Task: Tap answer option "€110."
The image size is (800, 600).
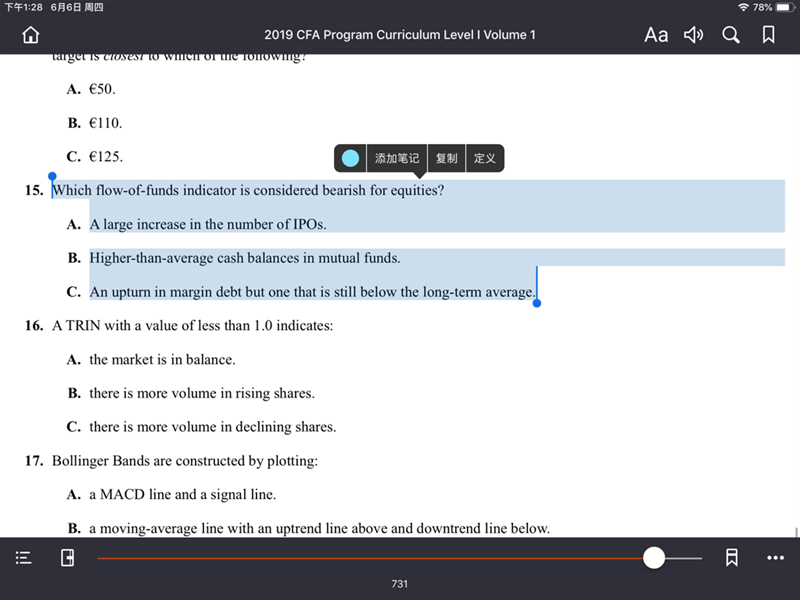Action: coord(106,123)
